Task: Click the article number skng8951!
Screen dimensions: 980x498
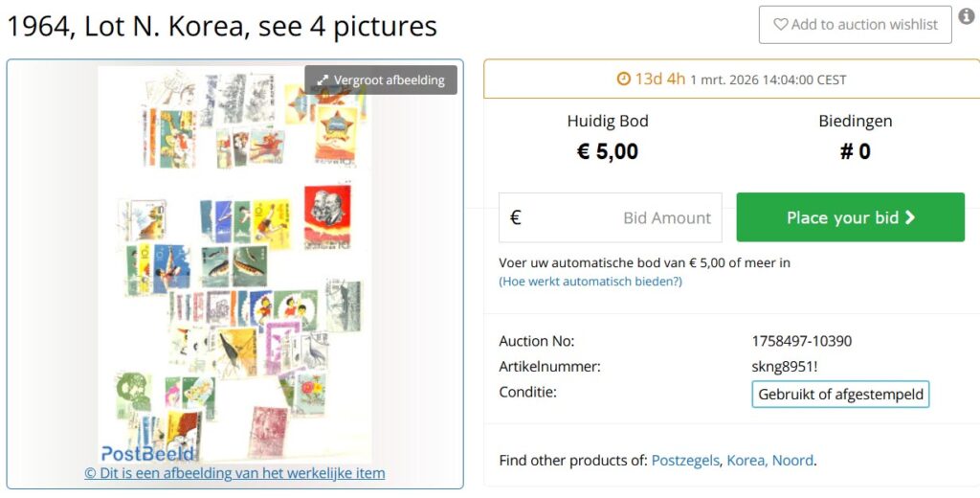Action: 785,367
